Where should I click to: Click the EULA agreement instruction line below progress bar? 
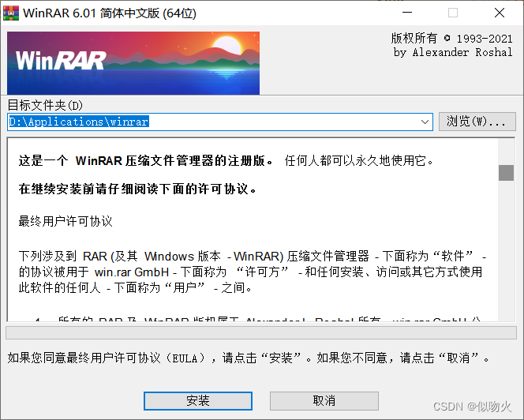click(249, 358)
